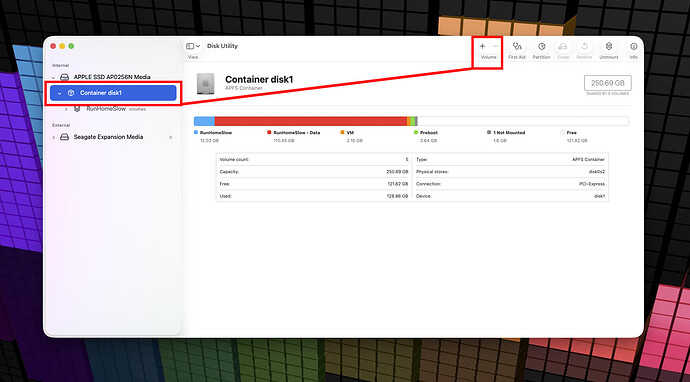Open the Partition tool

[x=542, y=46]
